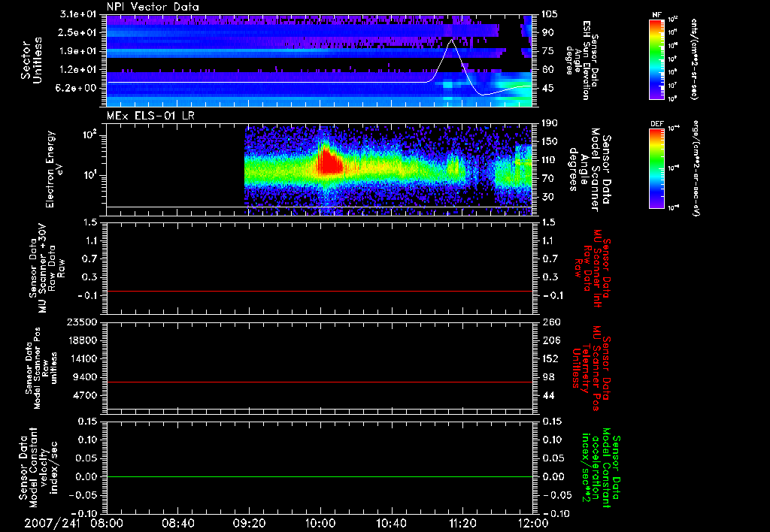Click the 4700 scanner position tick label

coord(85,395)
